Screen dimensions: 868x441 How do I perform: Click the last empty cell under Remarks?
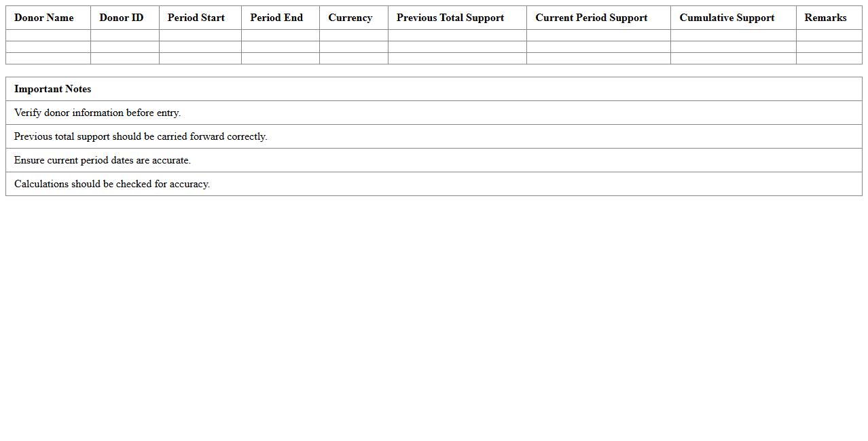click(x=829, y=58)
